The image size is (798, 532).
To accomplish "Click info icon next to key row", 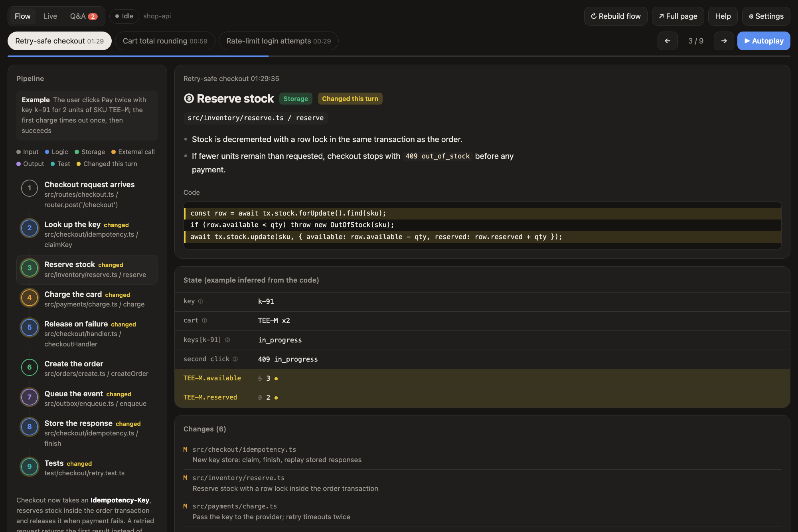I will point(201,301).
